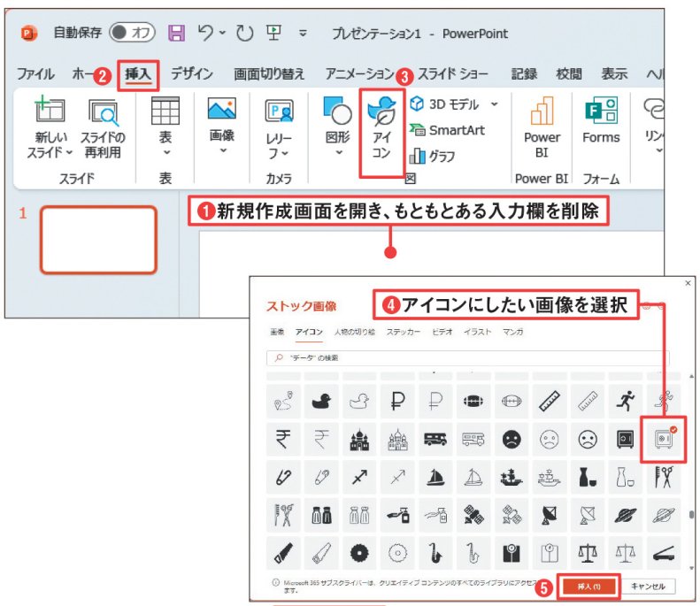Switch to 人物の切り絵 tab

tap(355, 332)
